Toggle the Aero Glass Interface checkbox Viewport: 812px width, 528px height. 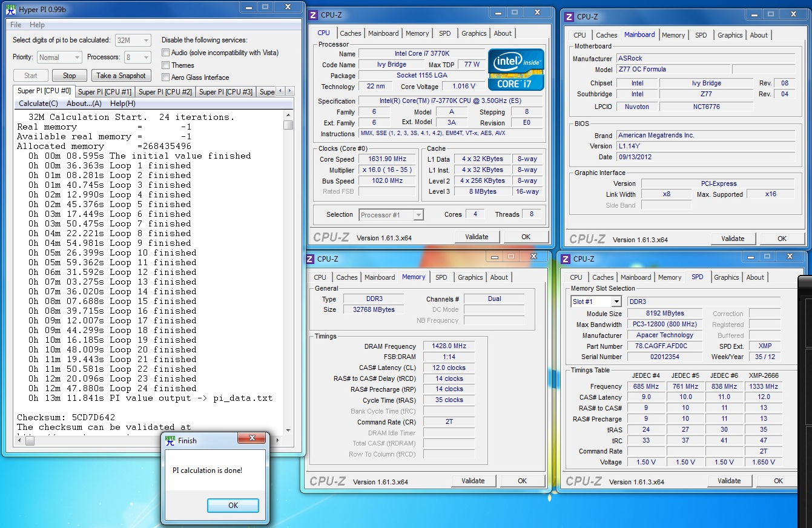(x=165, y=78)
